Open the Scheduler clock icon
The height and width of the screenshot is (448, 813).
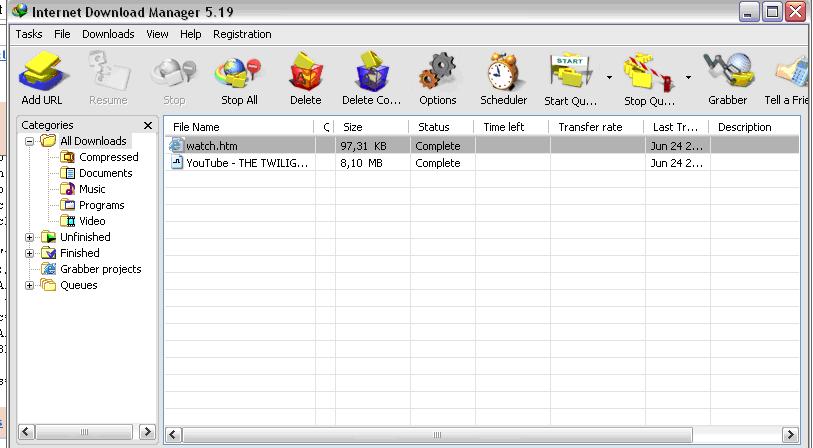[503, 71]
